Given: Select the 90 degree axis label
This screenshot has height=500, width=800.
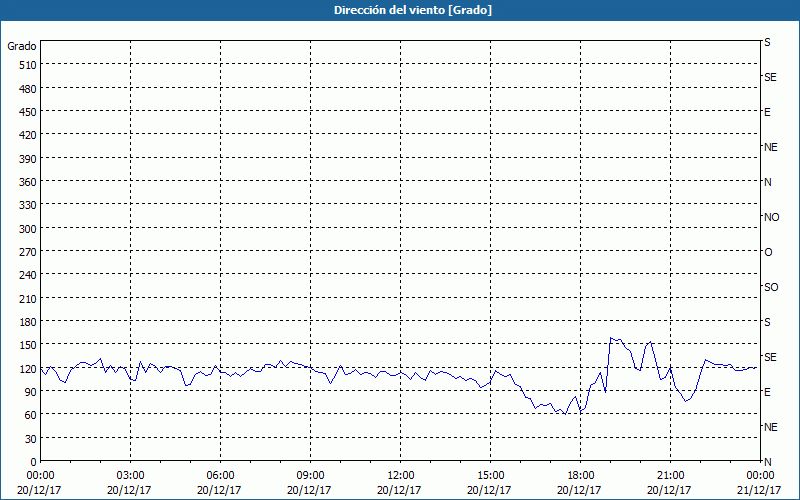Looking at the screenshot, I should pos(31,392).
